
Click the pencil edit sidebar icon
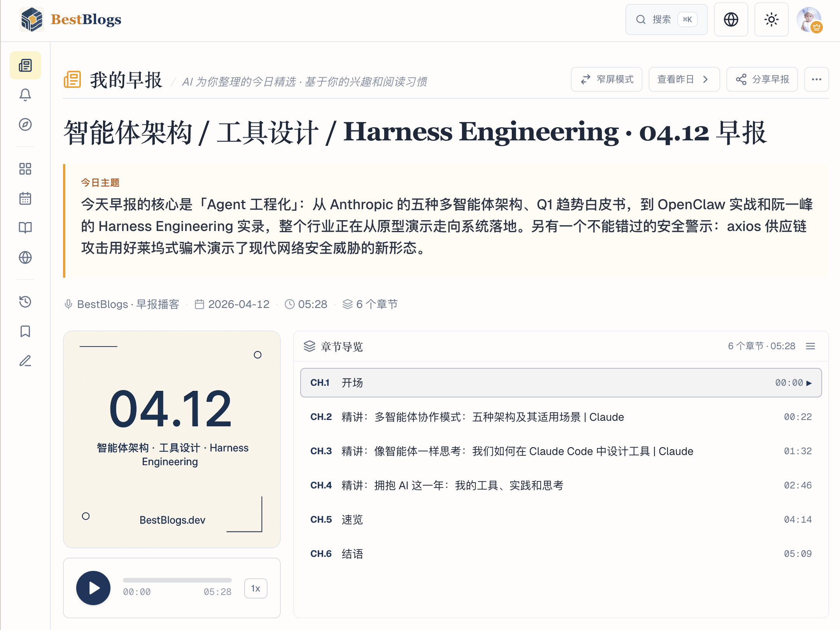point(25,361)
